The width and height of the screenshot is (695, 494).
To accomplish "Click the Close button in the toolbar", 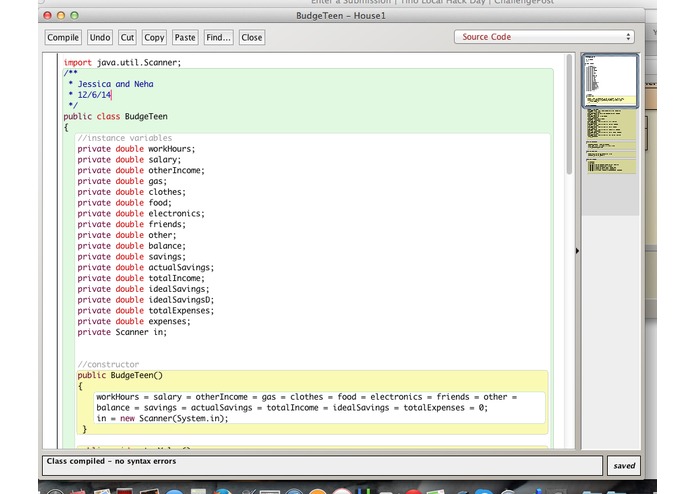I will coord(252,38).
